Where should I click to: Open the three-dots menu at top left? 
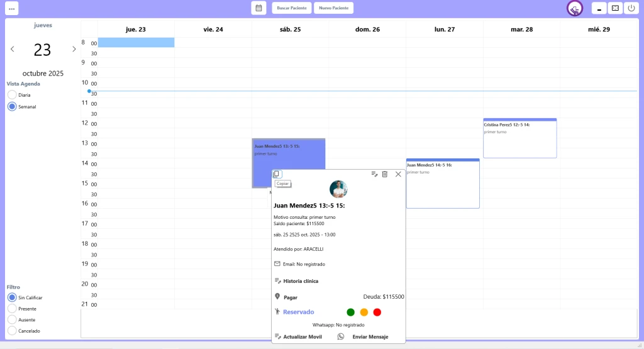coord(11,8)
